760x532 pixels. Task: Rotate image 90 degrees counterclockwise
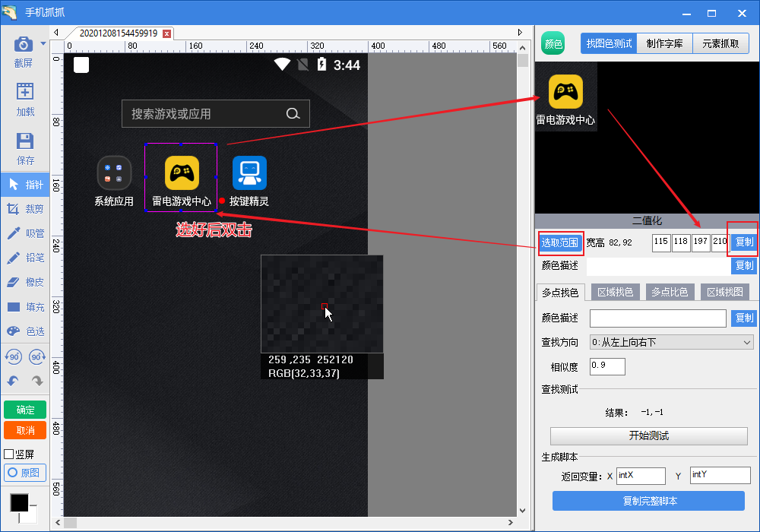13,357
